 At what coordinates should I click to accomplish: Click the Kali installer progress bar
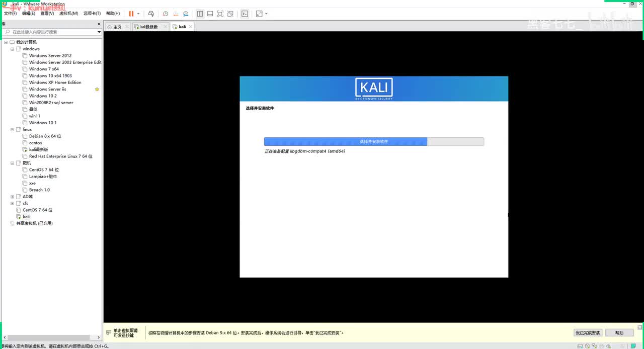pyautogui.click(x=374, y=142)
